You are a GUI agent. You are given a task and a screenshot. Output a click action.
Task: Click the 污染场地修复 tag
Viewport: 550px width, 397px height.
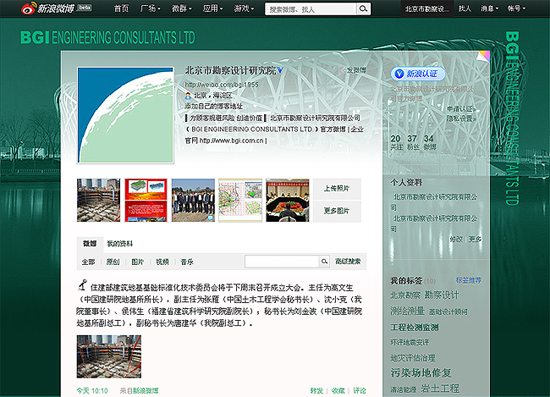(x=421, y=373)
